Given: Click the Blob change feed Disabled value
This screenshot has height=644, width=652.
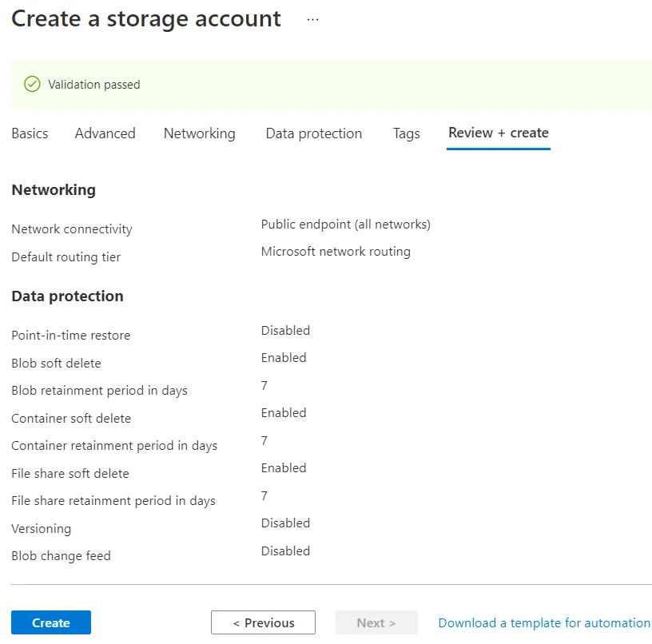Looking at the screenshot, I should tap(285, 551).
